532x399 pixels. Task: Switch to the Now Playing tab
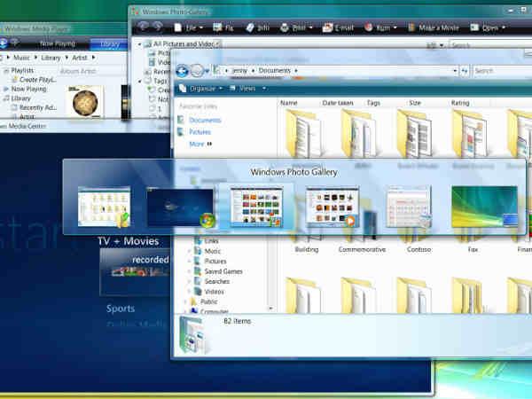(x=58, y=43)
